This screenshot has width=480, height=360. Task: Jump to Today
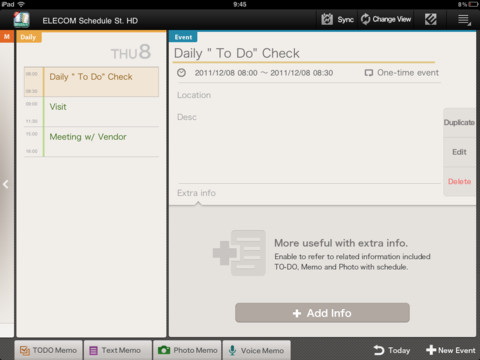[392, 350]
